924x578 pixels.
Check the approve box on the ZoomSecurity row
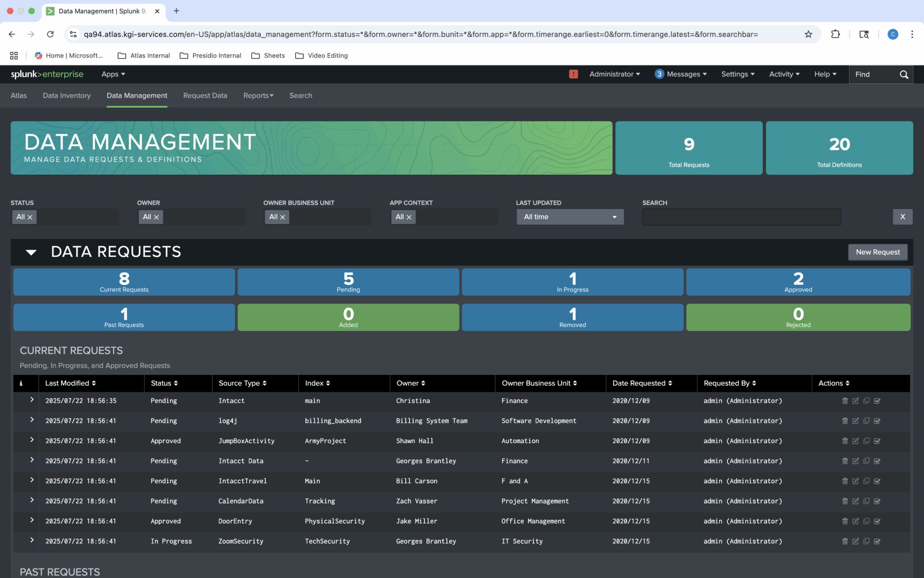[x=877, y=541]
